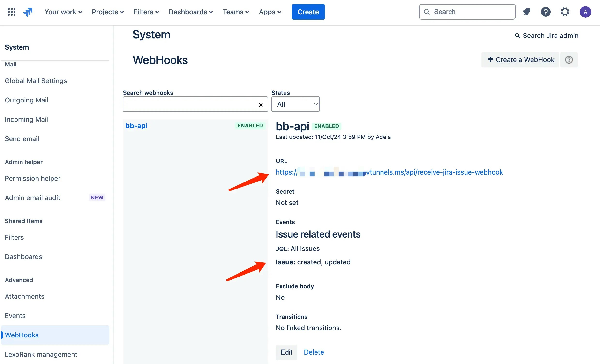
Task: Click inside the Search webhooks input field
Action: point(190,104)
